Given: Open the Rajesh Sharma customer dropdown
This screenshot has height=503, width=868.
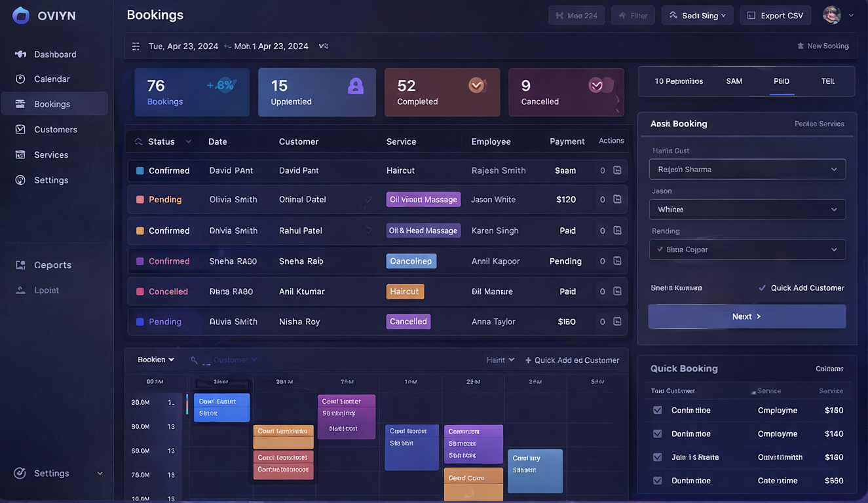Looking at the screenshot, I should (x=747, y=169).
